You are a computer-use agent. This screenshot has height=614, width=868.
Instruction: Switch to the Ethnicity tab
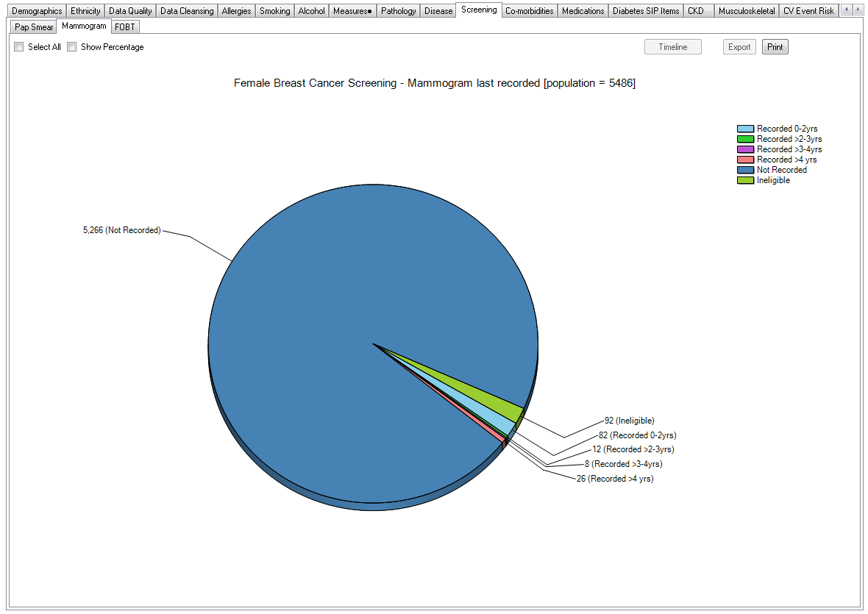pyautogui.click(x=85, y=11)
